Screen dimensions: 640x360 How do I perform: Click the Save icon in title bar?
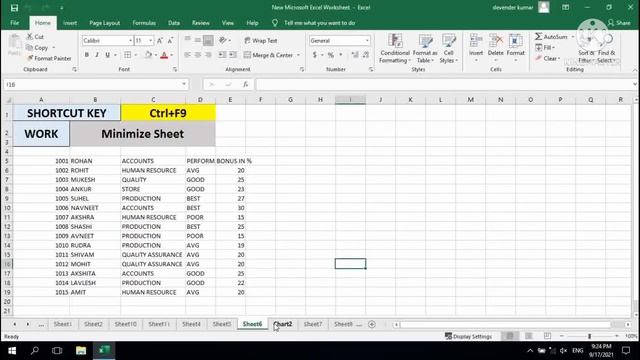pyautogui.click(x=14, y=8)
